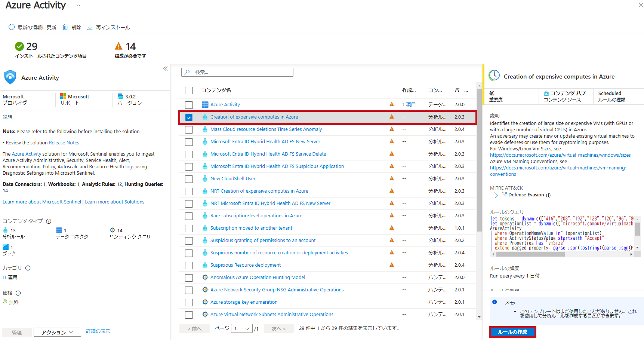The width and height of the screenshot is (644, 340).
Task: Open the アクション dropdown
Action: click(57, 332)
